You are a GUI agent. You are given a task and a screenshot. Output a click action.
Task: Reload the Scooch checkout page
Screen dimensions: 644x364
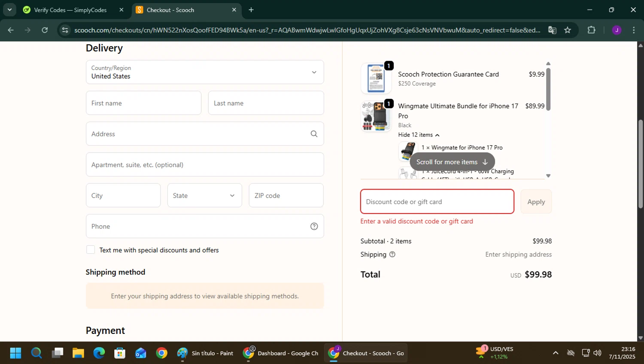45,30
